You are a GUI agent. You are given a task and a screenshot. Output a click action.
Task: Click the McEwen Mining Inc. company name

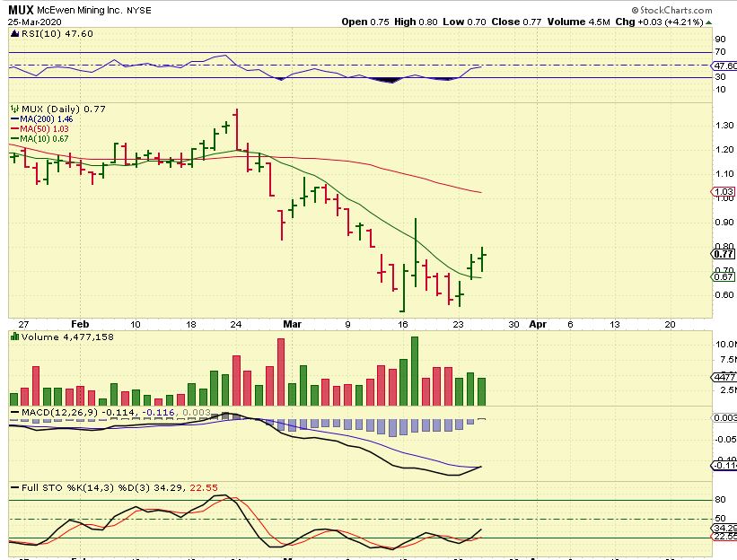[x=79, y=10]
